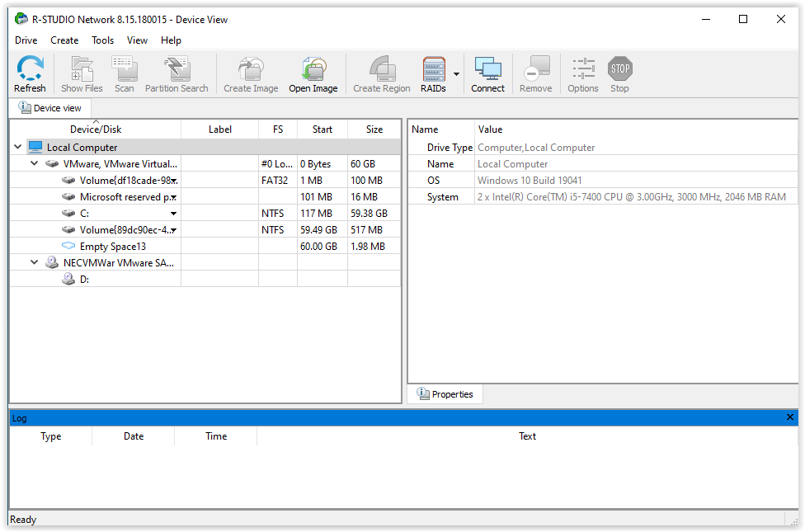Click the Options toolbar icon
The width and height of the screenshot is (805, 532).
click(583, 68)
